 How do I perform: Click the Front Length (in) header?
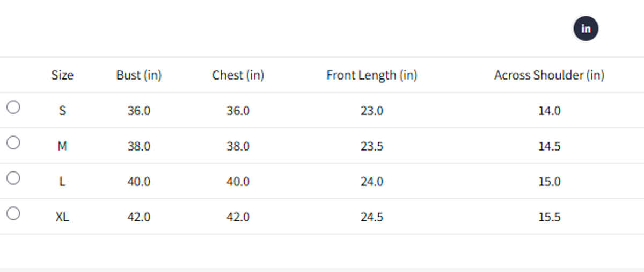coord(371,75)
